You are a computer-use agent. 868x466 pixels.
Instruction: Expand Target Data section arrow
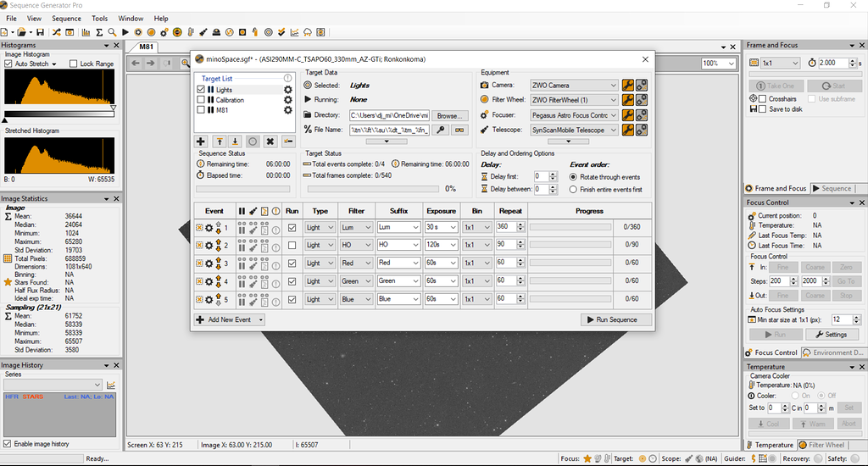(387, 141)
